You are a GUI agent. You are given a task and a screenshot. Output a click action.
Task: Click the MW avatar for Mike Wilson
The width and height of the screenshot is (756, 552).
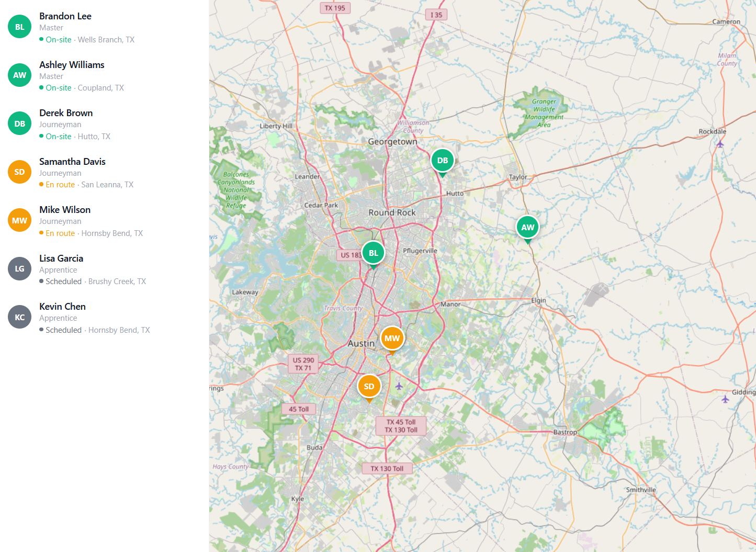coord(19,220)
